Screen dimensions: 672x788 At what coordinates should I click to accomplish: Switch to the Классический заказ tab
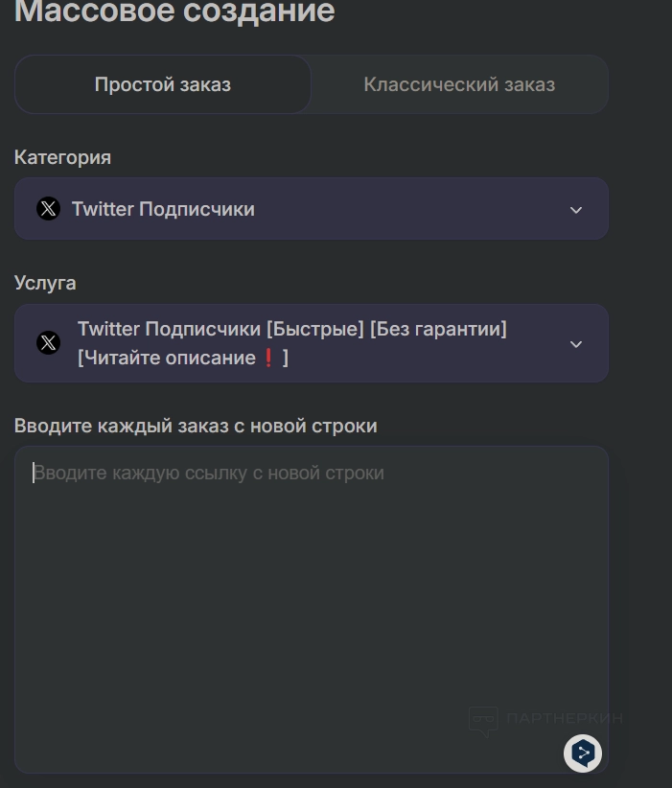pyautogui.click(x=459, y=84)
